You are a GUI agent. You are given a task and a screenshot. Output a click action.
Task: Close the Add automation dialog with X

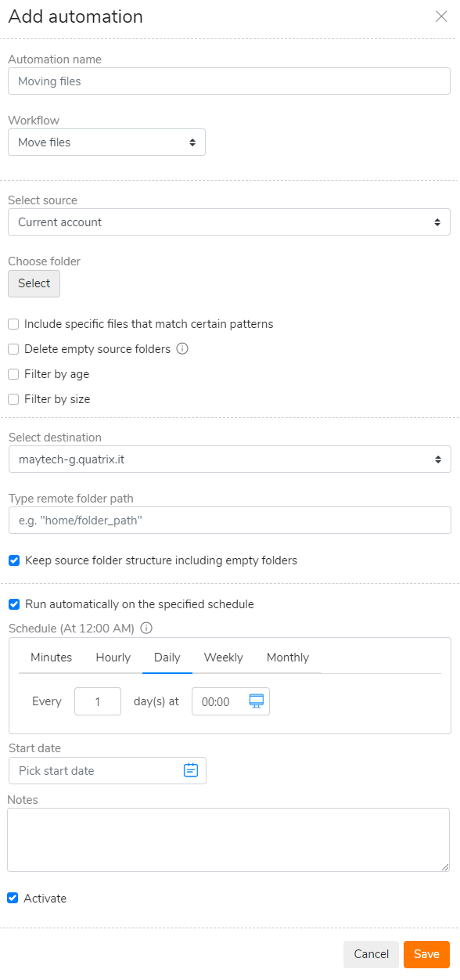coord(441,16)
